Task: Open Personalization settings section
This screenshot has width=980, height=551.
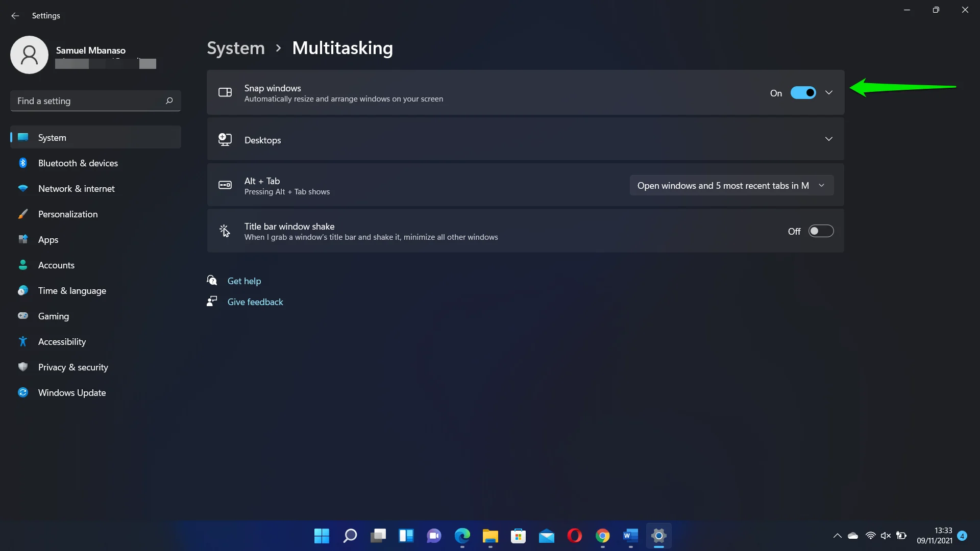Action: pos(67,213)
